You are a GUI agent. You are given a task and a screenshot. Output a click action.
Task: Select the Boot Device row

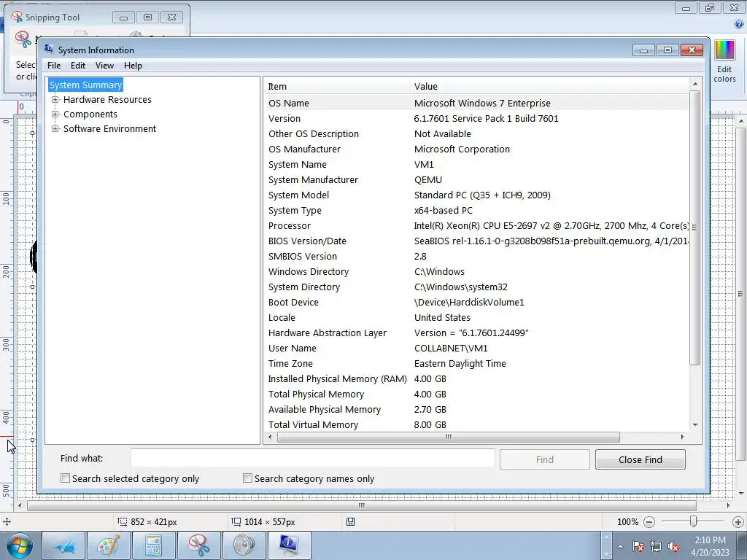point(476,303)
